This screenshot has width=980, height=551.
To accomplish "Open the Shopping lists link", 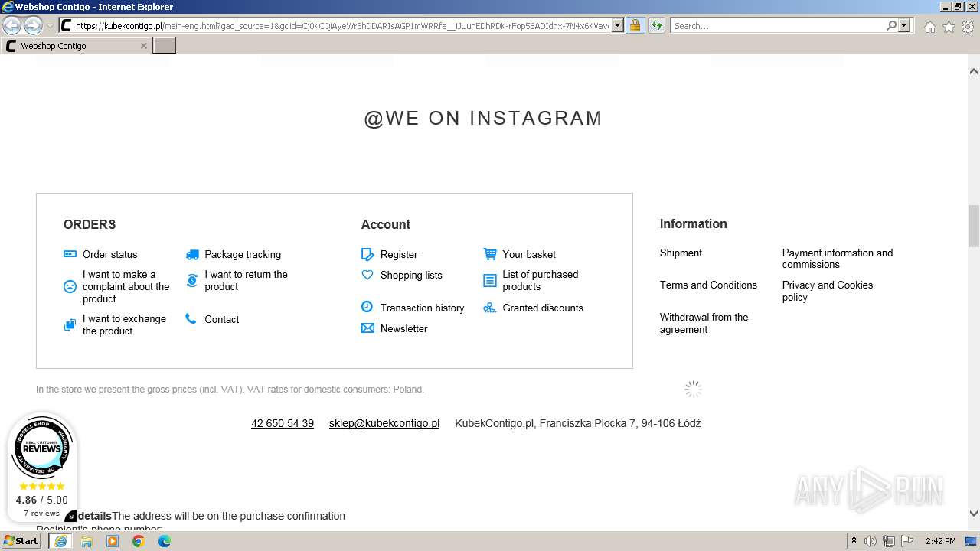I will pyautogui.click(x=411, y=275).
